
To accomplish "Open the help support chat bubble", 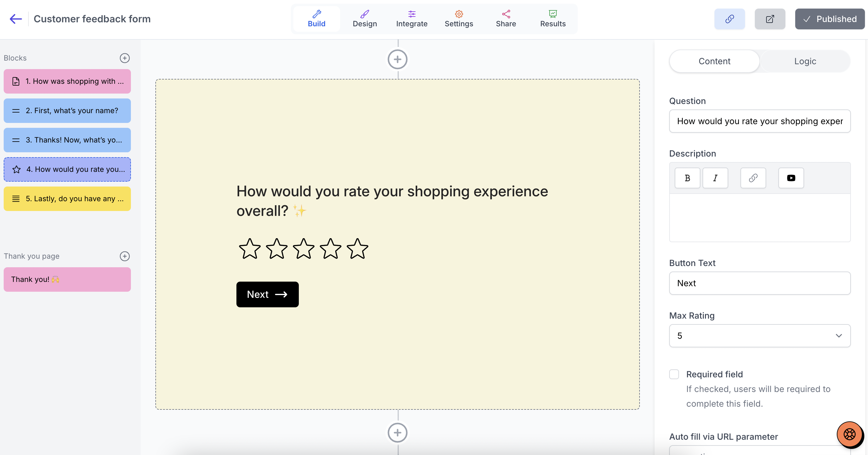I will 849,434.
